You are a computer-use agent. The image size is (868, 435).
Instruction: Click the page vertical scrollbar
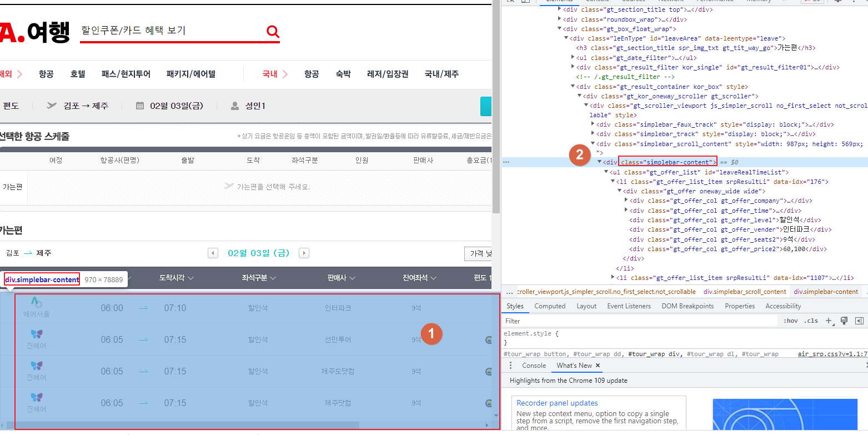click(496, 107)
